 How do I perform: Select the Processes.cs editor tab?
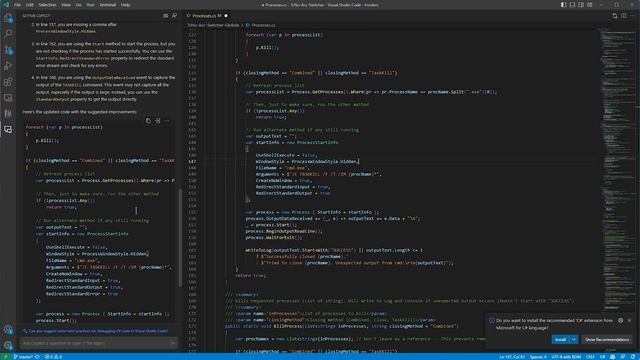click(x=207, y=16)
